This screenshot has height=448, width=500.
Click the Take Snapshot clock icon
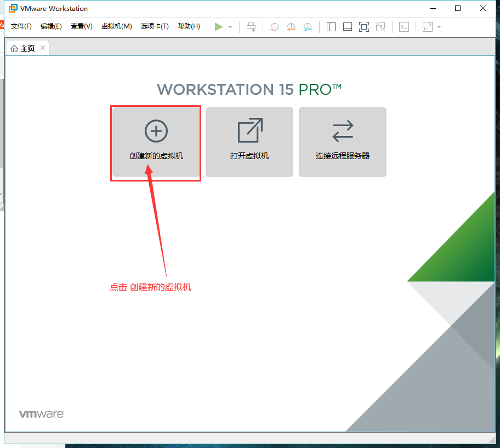pyautogui.click(x=274, y=27)
